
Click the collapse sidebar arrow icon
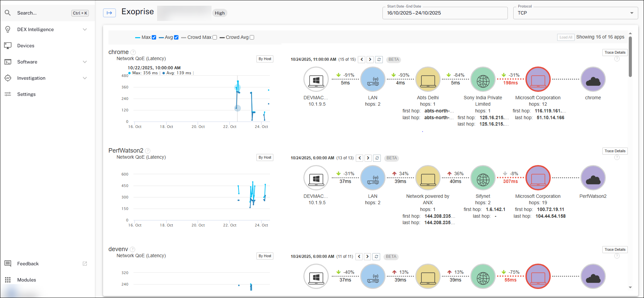click(x=109, y=13)
